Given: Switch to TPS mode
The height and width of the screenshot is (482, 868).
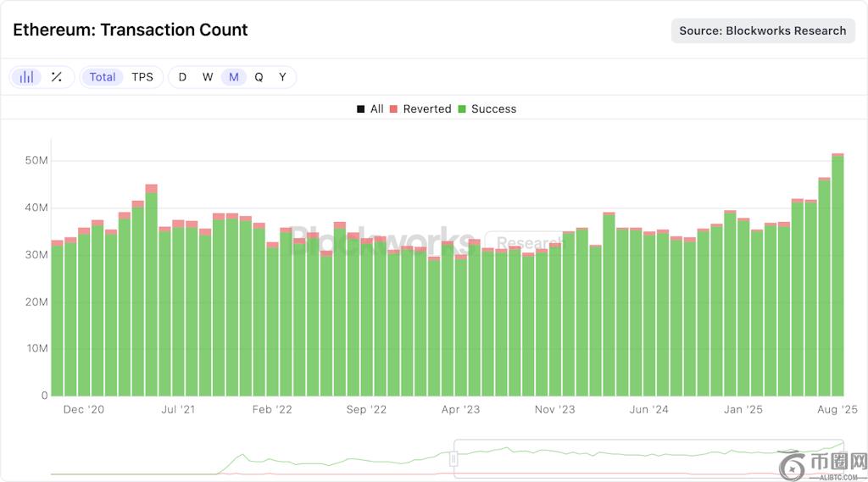Looking at the screenshot, I should pos(142,77).
